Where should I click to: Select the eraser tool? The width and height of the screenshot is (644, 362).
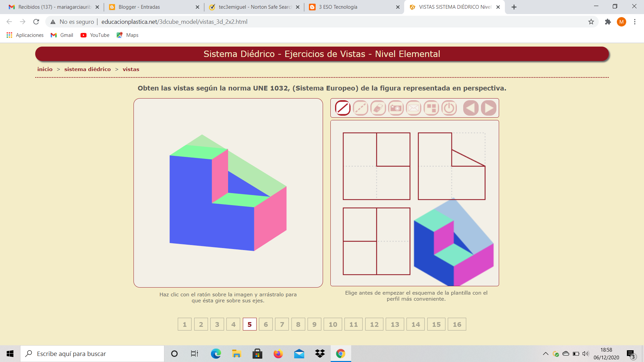(378, 108)
